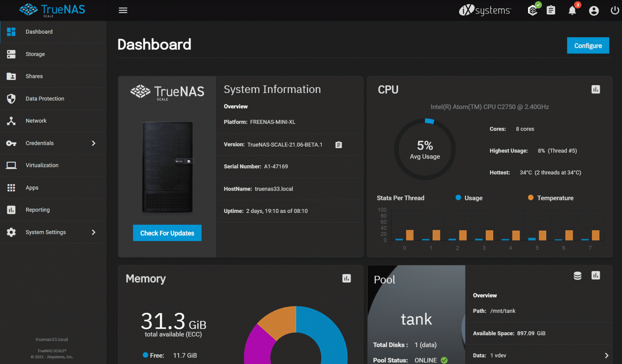Click the Apps grid icon

pos(11,188)
